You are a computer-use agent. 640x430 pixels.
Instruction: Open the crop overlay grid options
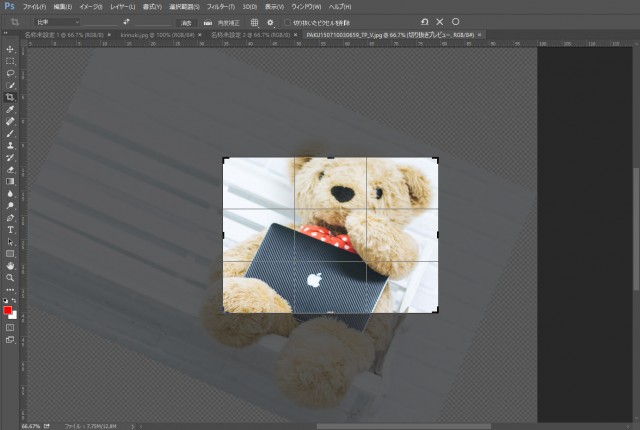point(254,21)
